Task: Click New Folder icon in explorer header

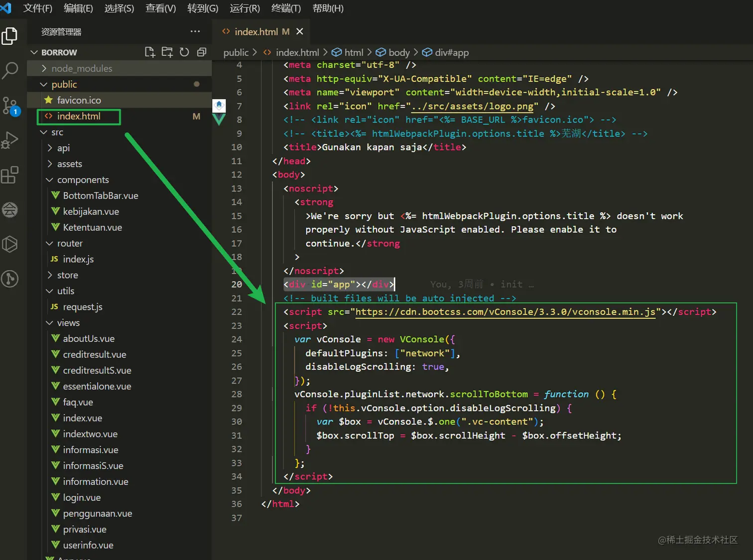Action: [x=167, y=52]
